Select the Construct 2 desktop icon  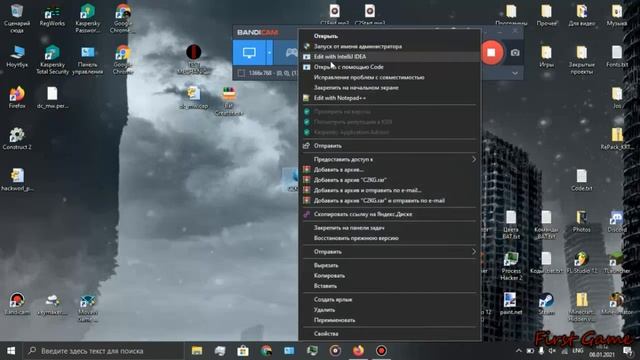[x=17, y=139]
